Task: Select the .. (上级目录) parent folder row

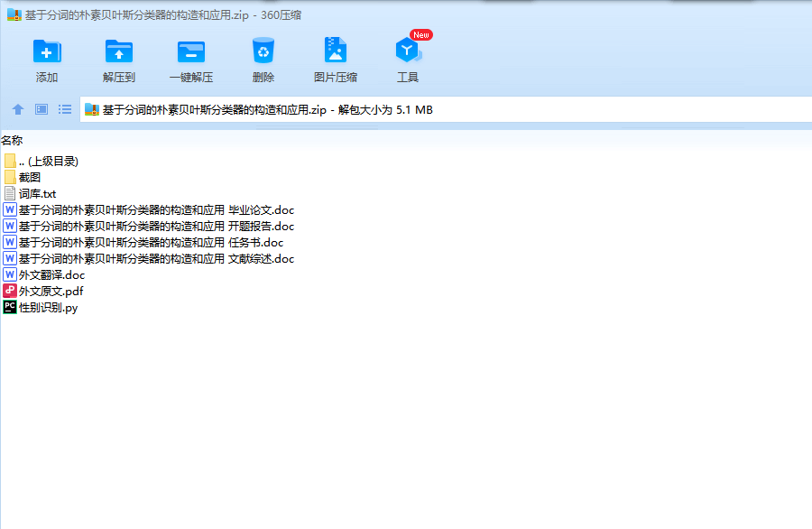Action: 42,161
